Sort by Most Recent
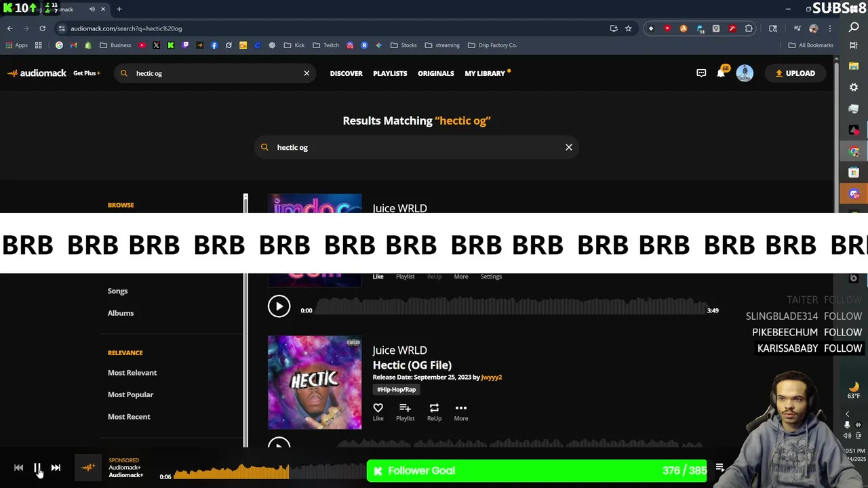Viewport: 868px width, 488px height. (x=129, y=417)
